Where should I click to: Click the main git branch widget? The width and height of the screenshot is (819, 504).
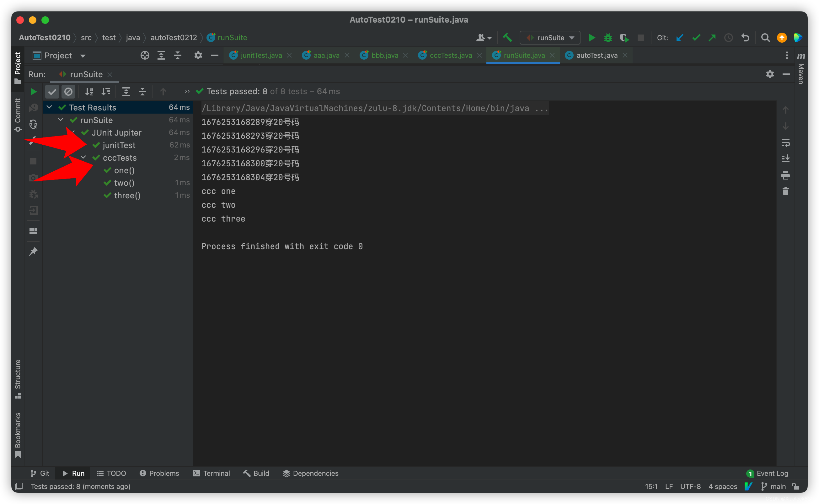[774, 486]
